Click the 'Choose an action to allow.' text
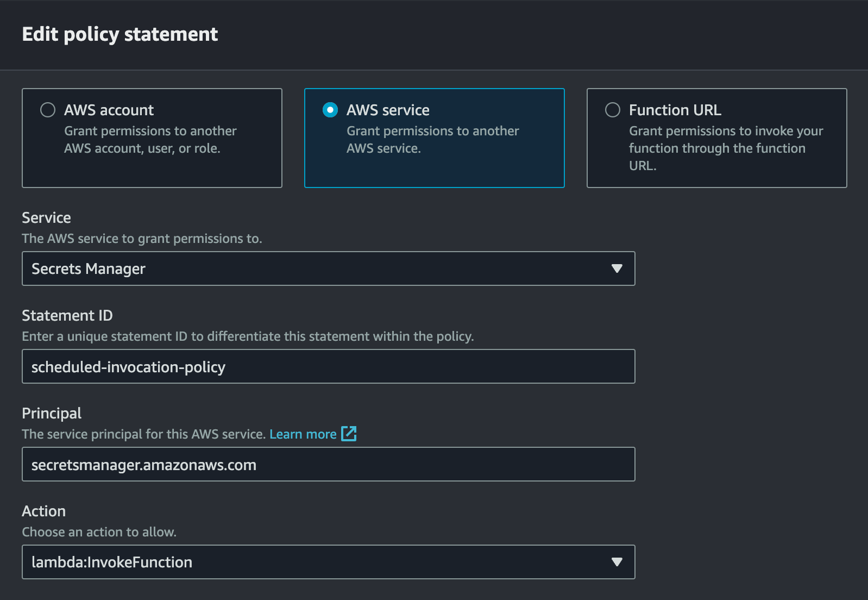Image resolution: width=868 pixels, height=600 pixels. (99, 532)
